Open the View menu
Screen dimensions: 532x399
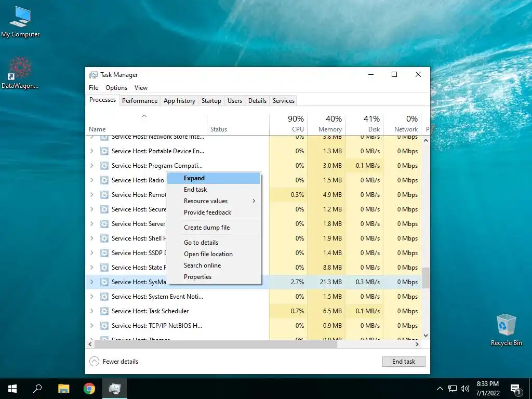141,88
